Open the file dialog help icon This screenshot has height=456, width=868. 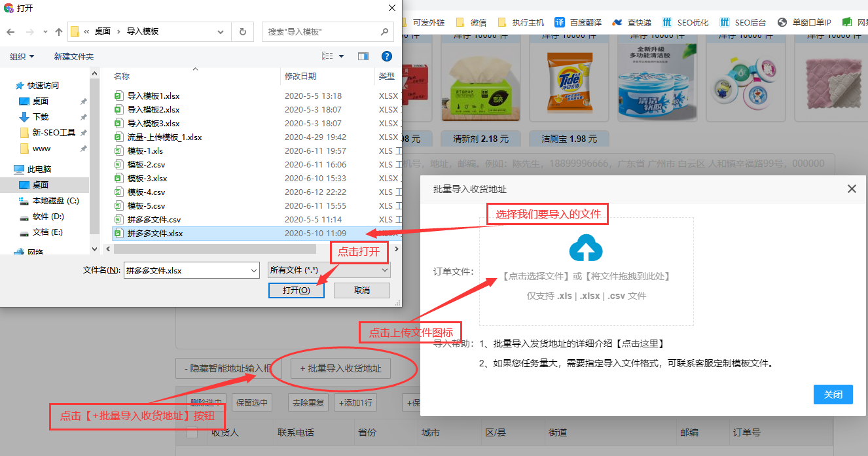click(386, 57)
